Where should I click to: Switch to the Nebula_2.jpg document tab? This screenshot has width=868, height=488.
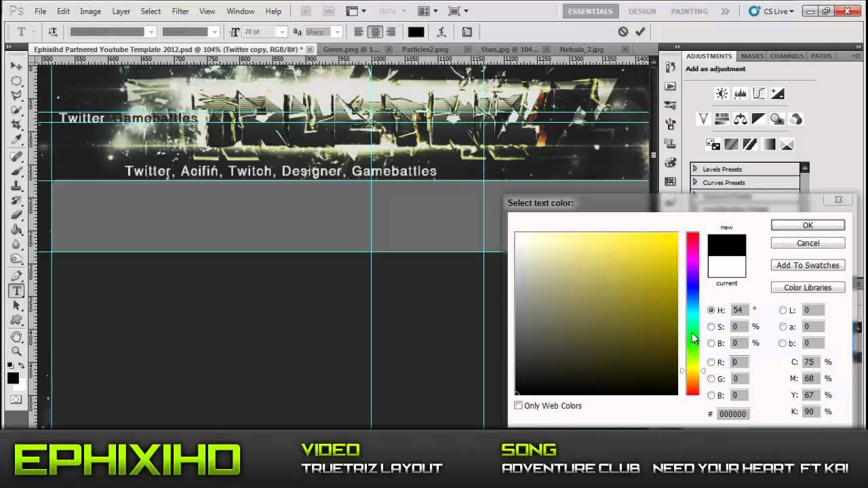tap(581, 49)
